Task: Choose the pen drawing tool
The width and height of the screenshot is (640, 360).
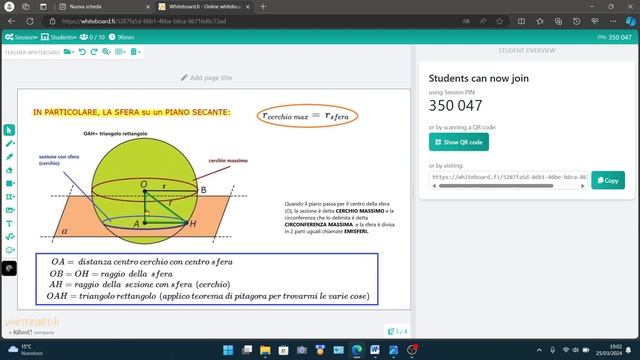Action: tap(9, 144)
